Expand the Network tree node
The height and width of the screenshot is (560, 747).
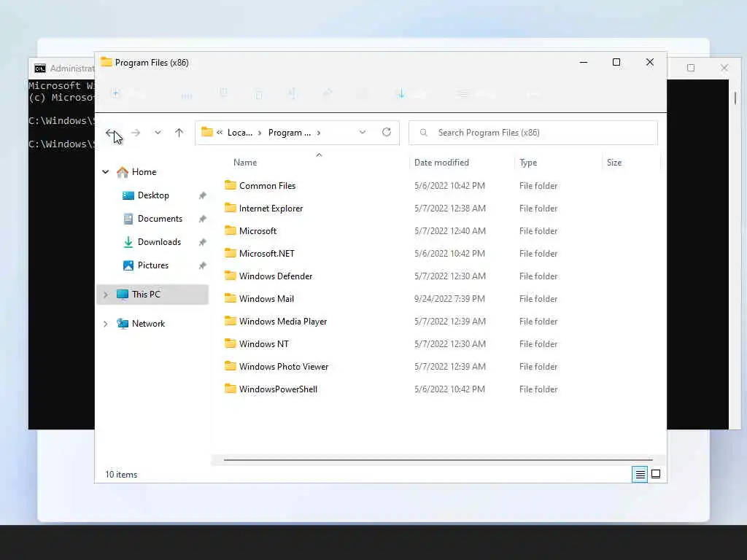pos(106,324)
